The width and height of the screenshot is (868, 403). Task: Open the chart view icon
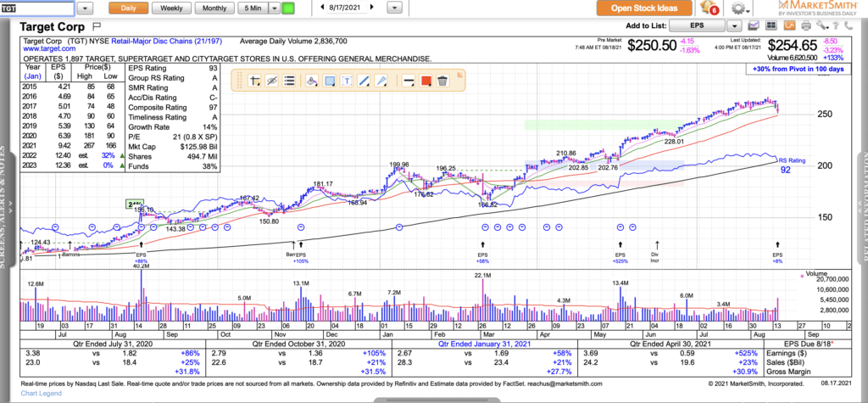[754, 25]
